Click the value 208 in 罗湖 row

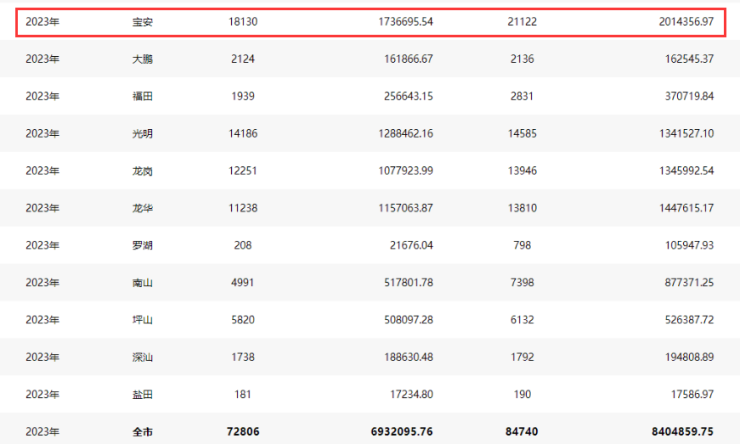point(243,245)
